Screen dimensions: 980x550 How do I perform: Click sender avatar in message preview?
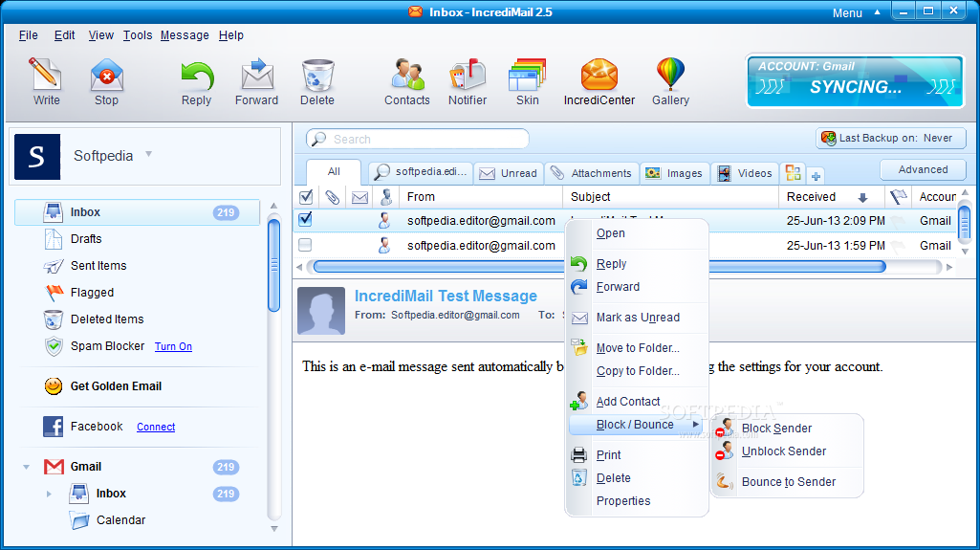321,311
